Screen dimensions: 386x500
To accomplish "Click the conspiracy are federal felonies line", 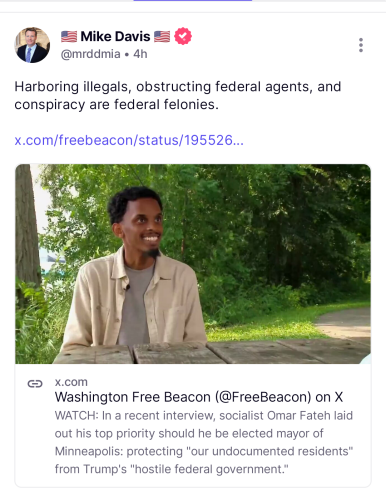I will pos(117,104).
